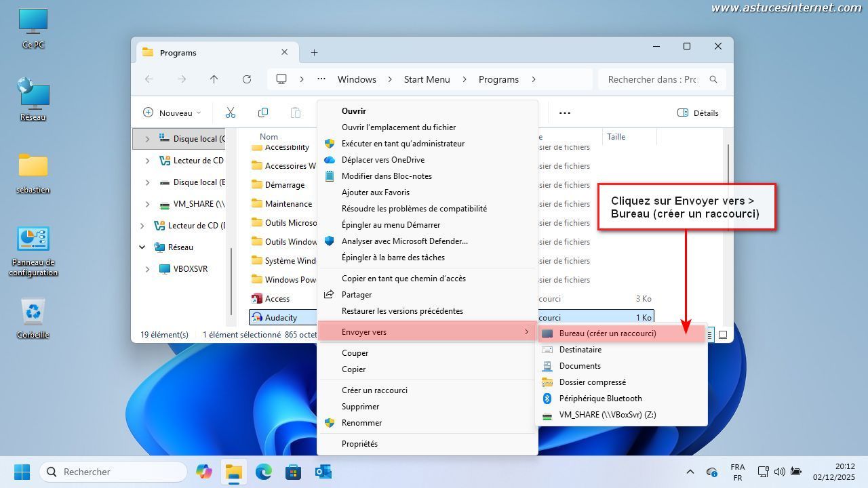Click the Start Menu breadcrumb
The height and width of the screenshot is (488, 868).
(427, 79)
